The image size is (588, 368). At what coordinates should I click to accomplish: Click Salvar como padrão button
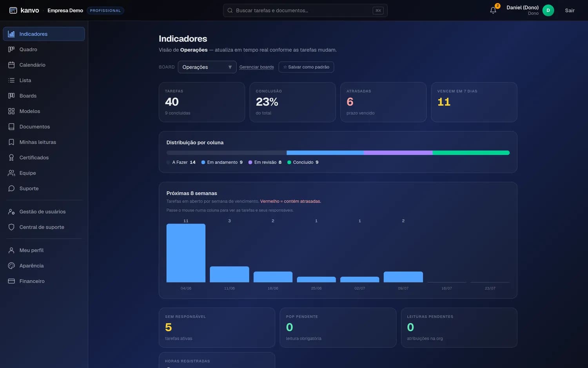(x=306, y=67)
